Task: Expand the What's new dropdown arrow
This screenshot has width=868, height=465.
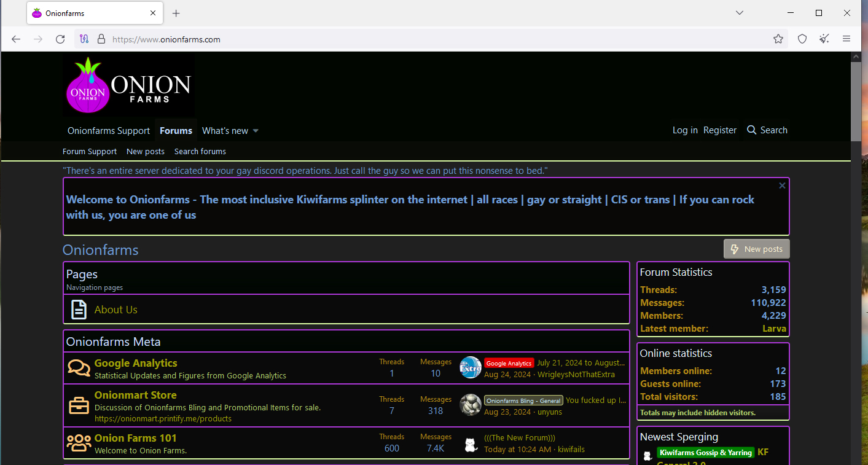Action: pyautogui.click(x=256, y=131)
